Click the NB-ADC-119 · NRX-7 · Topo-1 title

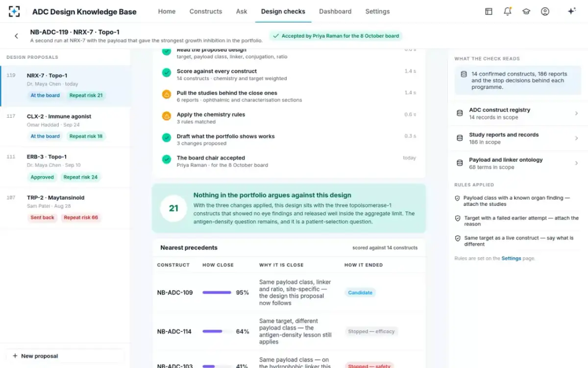[x=75, y=32]
